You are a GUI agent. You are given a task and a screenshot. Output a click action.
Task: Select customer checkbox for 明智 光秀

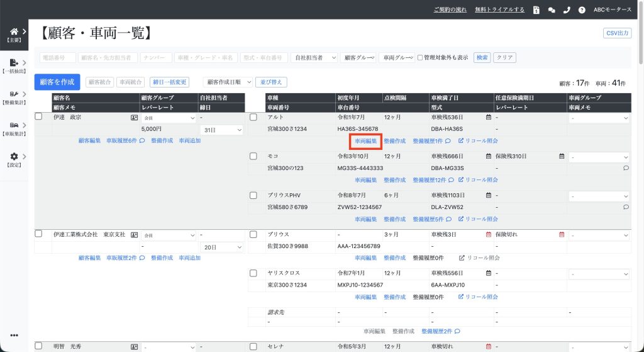coord(38,346)
